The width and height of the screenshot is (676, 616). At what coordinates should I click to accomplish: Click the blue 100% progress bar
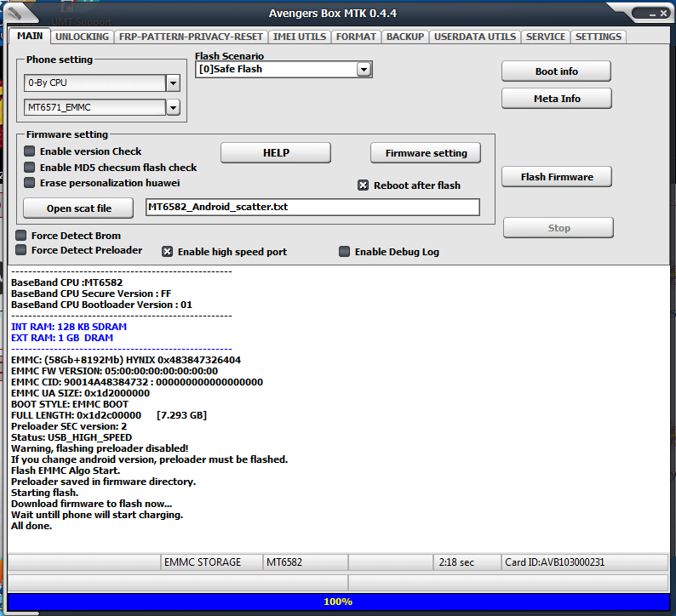click(x=338, y=602)
